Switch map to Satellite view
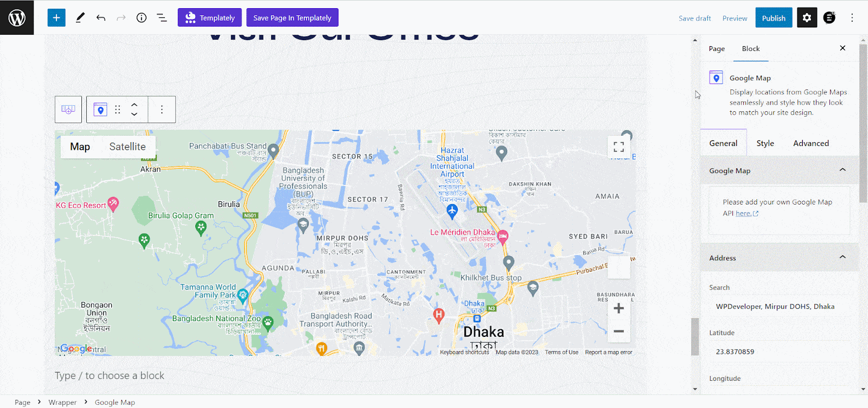868x408 pixels. click(x=127, y=146)
